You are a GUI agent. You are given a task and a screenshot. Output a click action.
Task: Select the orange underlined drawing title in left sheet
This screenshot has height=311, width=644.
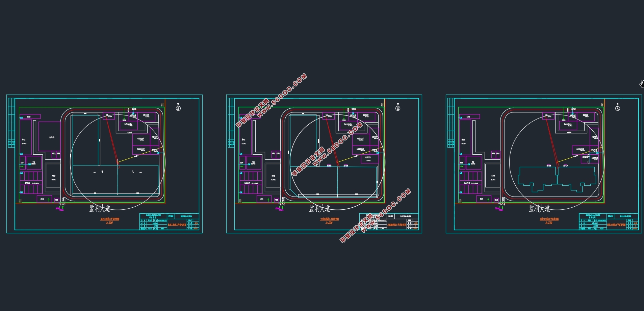tap(110, 219)
